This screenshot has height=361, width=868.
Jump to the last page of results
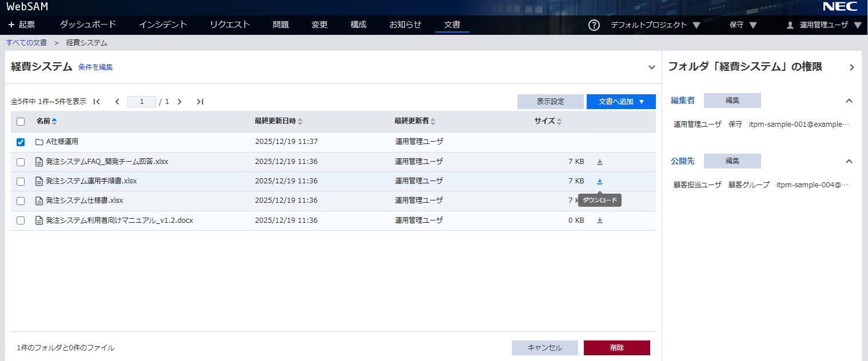coord(200,102)
